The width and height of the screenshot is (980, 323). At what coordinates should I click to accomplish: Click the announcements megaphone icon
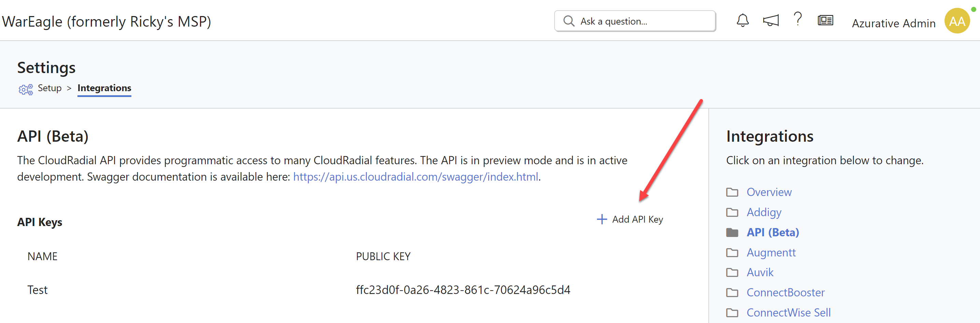771,20
